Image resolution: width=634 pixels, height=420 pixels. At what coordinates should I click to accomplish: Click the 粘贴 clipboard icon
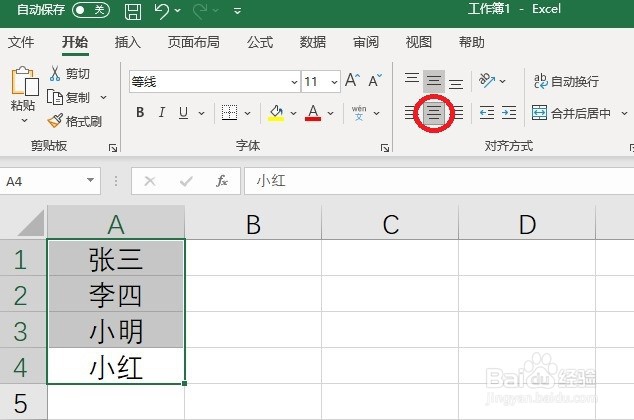[x=24, y=82]
